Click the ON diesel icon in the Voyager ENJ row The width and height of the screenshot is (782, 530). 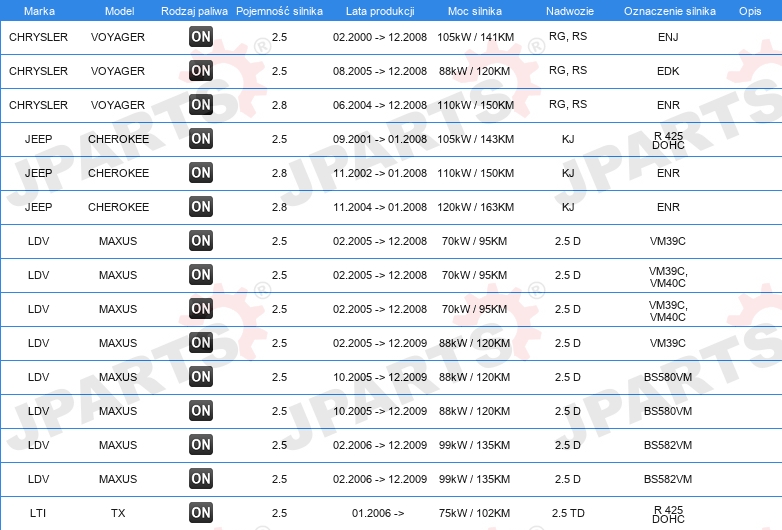coord(201,36)
